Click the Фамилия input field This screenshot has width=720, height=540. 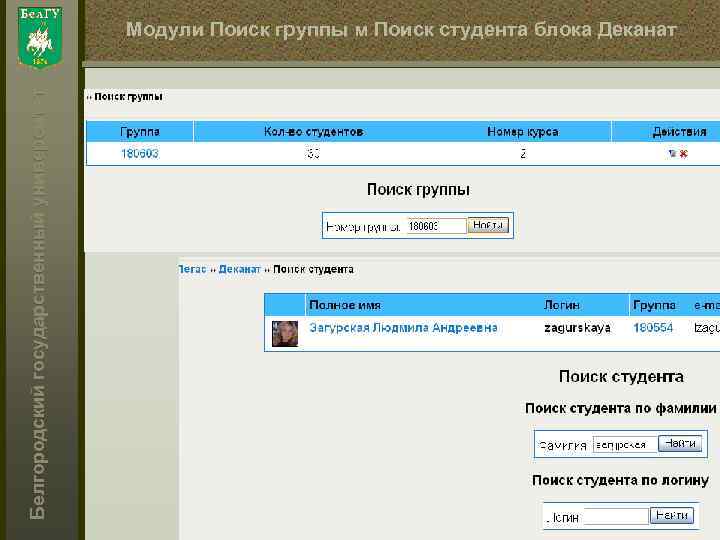625,444
